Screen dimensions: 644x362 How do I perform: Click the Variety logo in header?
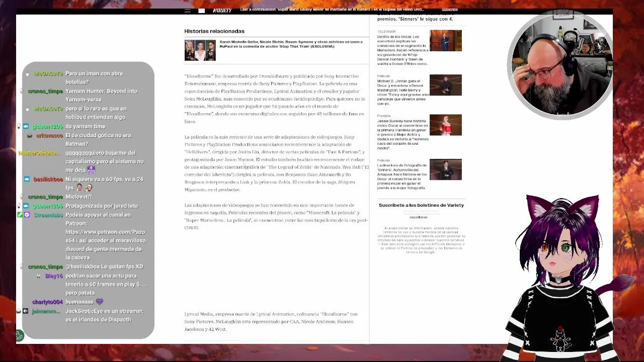click(x=222, y=11)
